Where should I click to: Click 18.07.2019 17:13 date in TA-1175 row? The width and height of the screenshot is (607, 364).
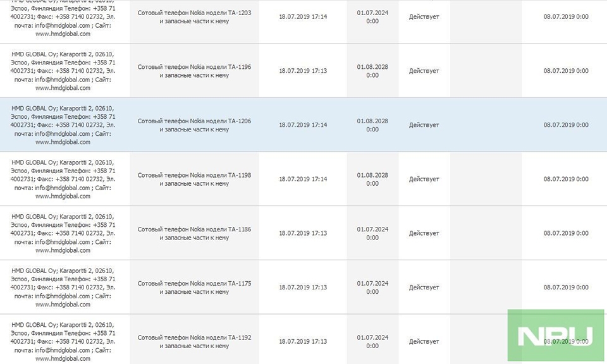303,288
